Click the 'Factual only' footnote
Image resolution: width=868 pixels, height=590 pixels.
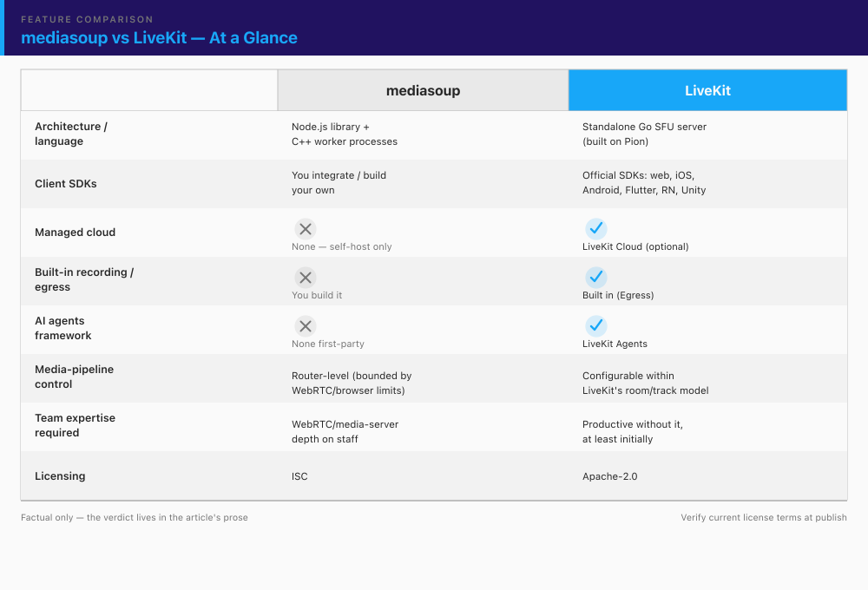point(135,517)
